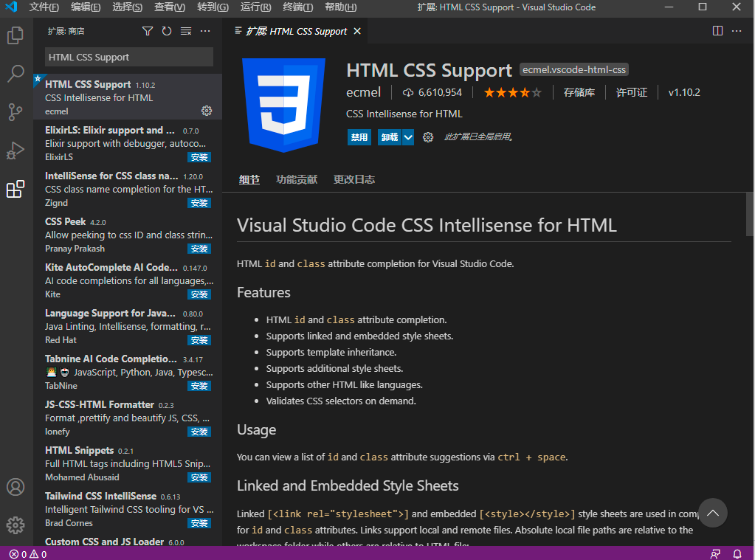Viewport: 755px width, 560px height.
Task: Click the details page vertical scrollbar
Action: (x=750, y=214)
